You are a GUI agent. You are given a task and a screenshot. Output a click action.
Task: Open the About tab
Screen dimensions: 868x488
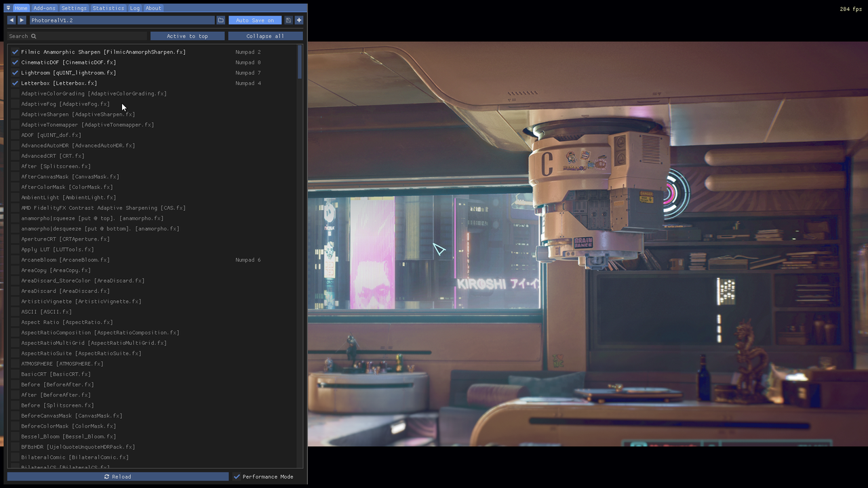coord(153,8)
